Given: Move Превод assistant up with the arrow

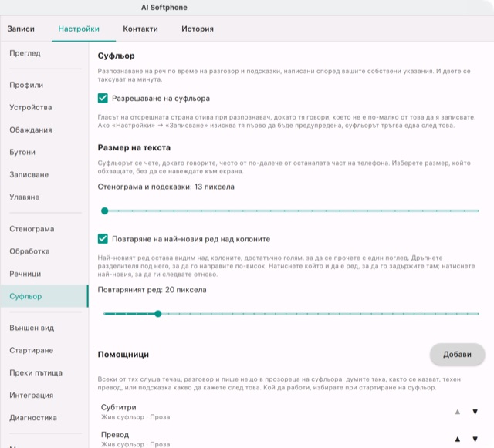Looking at the screenshot, I should coord(458,439).
